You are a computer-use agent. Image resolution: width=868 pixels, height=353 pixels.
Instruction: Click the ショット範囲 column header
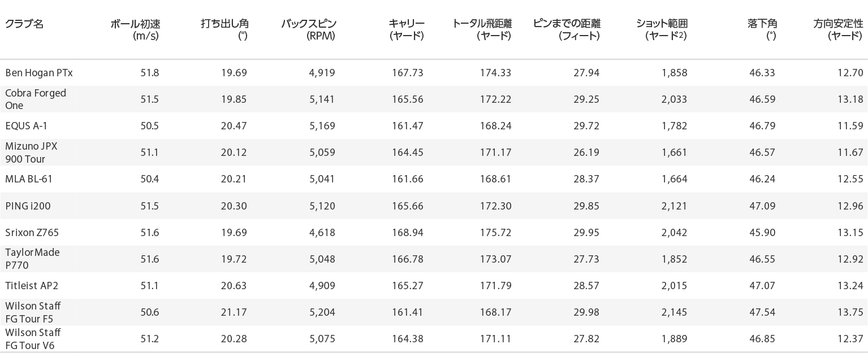pos(662,30)
